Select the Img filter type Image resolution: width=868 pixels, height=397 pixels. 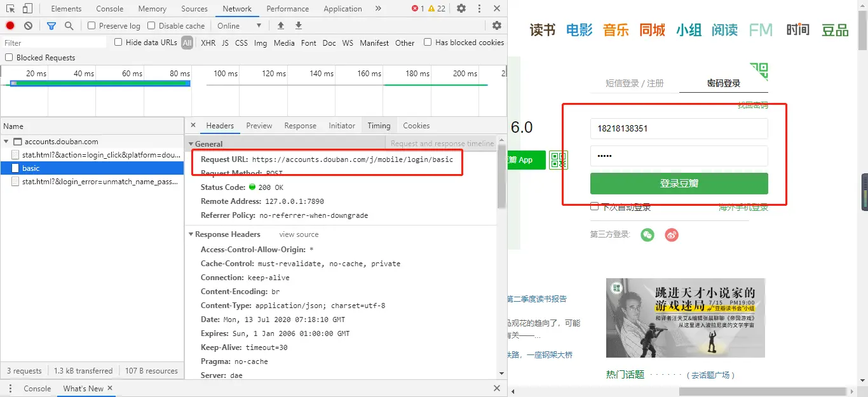261,43
